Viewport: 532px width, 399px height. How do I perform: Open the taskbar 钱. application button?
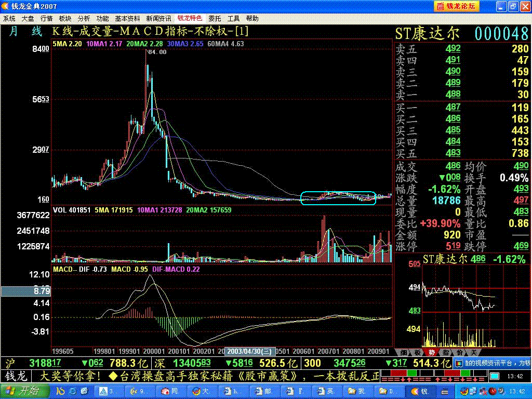pos(421,391)
